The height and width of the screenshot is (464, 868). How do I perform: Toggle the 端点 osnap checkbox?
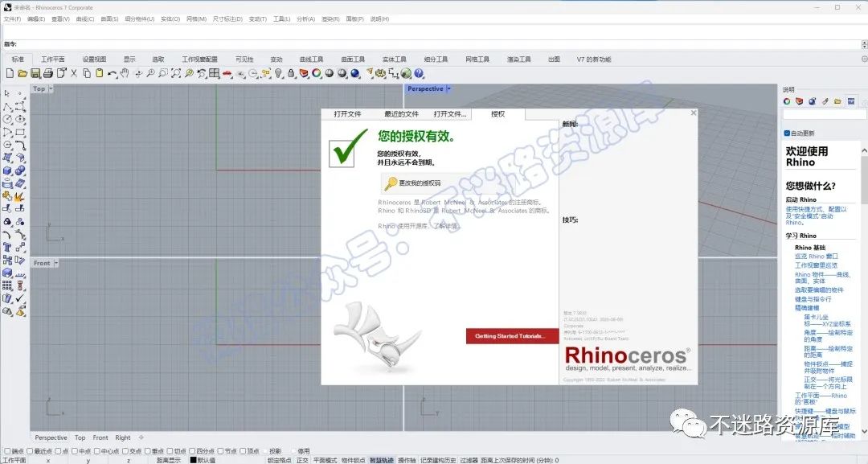click(7, 451)
